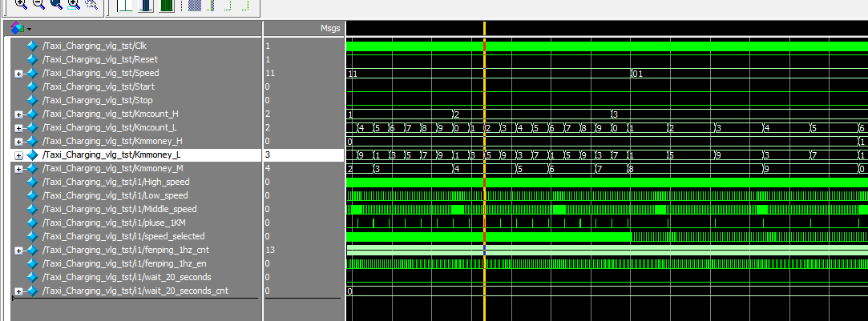Click white waveform icon with green baseline
The height and width of the screenshot is (321, 868).
click(125, 5)
